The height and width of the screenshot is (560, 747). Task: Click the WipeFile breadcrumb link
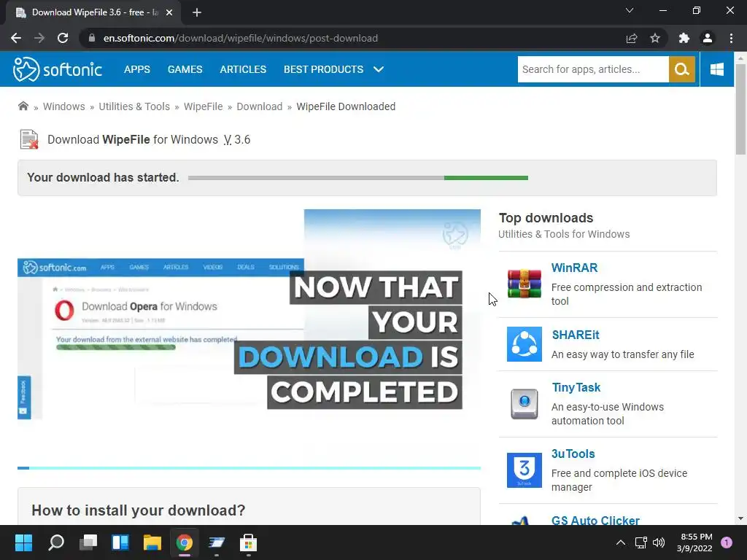point(204,106)
